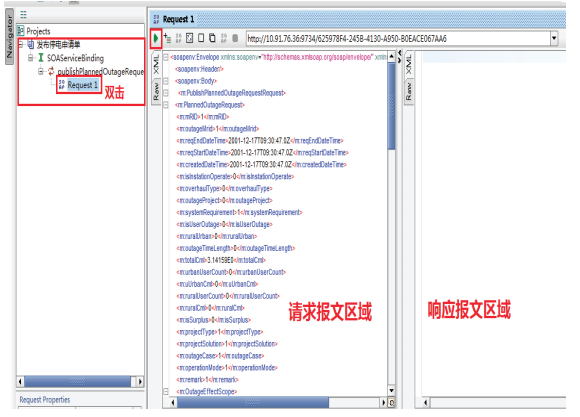Click the single blank page toolbar icon
This screenshot has height=417, width=580.
click(201, 38)
